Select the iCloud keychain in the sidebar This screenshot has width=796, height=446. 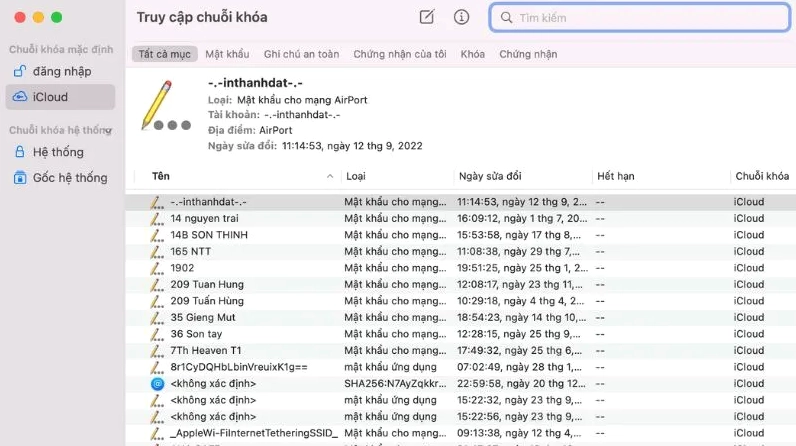point(60,96)
